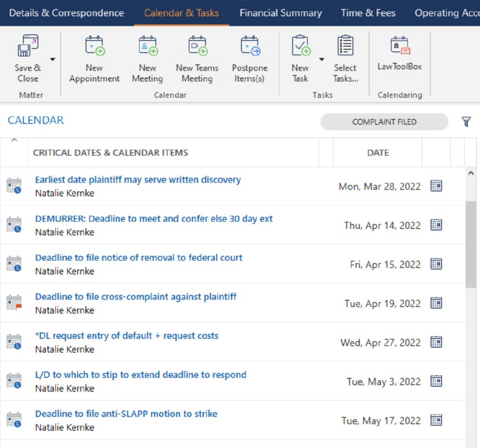Launch LawToolBox calendaring
Image resolution: width=480 pixels, height=448 pixels.
[x=400, y=47]
